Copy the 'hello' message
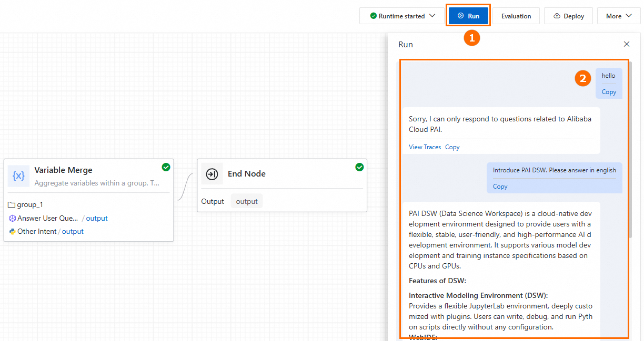This screenshot has width=644, height=341. coord(609,92)
